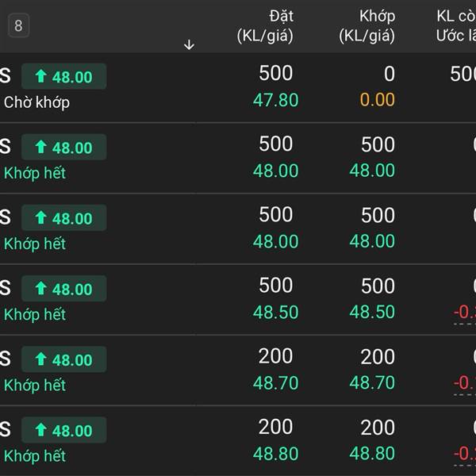Click the 48.80 matched price value
Screen dimensions: 476x476
click(x=372, y=453)
